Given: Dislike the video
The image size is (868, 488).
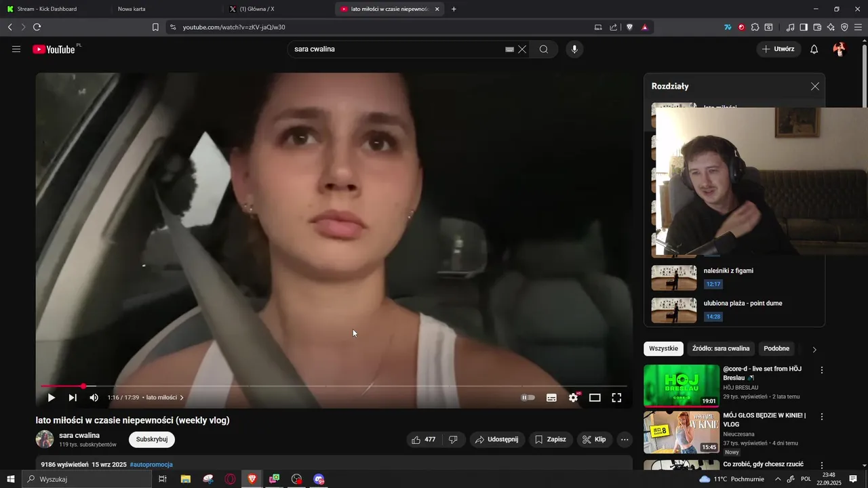Looking at the screenshot, I should (453, 439).
